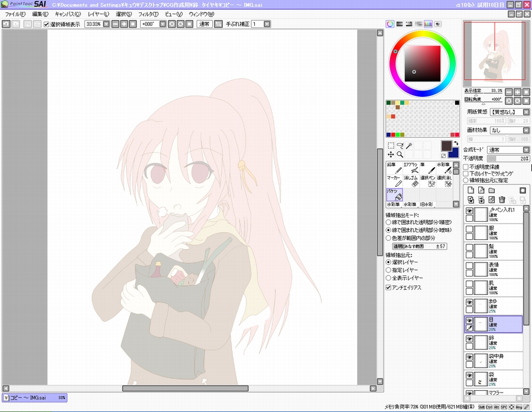Show the 髪 layer
The height and width of the screenshot is (412, 532).
point(469,248)
